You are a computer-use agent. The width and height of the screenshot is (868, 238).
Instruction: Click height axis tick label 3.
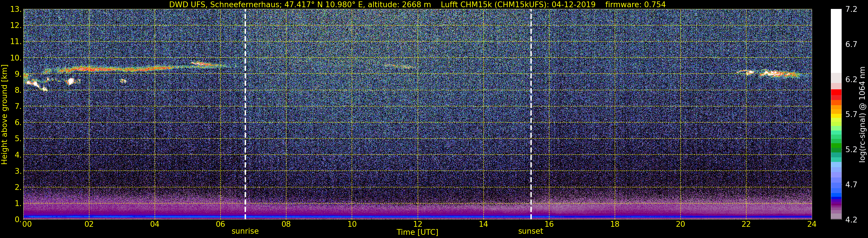(x=18, y=171)
